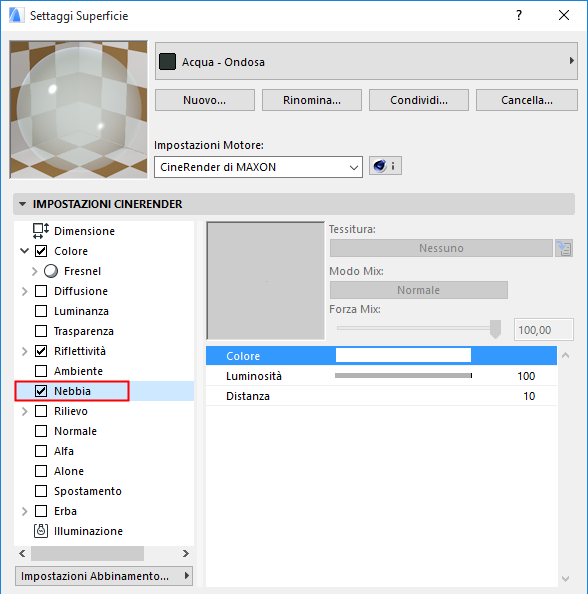The width and height of the screenshot is (588, 594).
Task: Click the gray texture preview box
Action: coord(265,281)
